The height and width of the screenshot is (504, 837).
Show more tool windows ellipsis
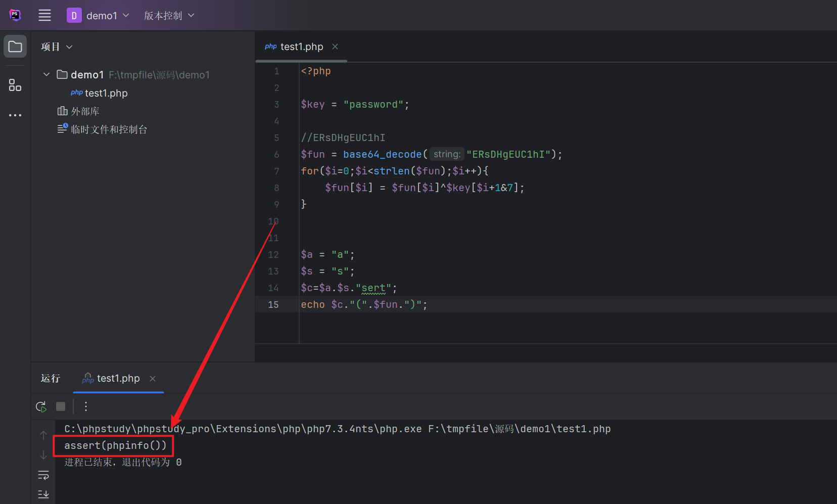[x=15, y=115]
